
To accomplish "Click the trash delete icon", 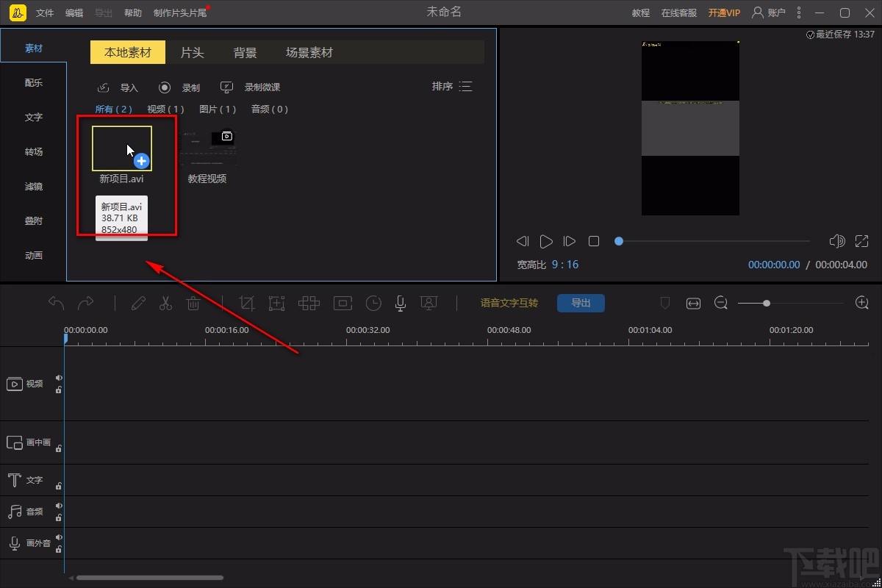I will pos(193,303).
